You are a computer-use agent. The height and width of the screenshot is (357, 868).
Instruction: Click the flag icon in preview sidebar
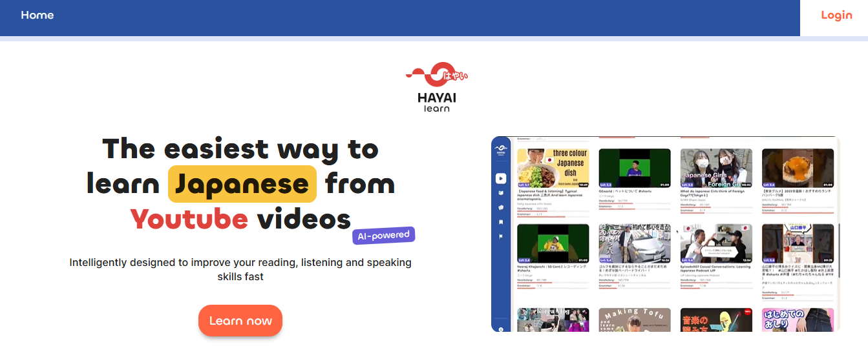[x=501, y=236]
